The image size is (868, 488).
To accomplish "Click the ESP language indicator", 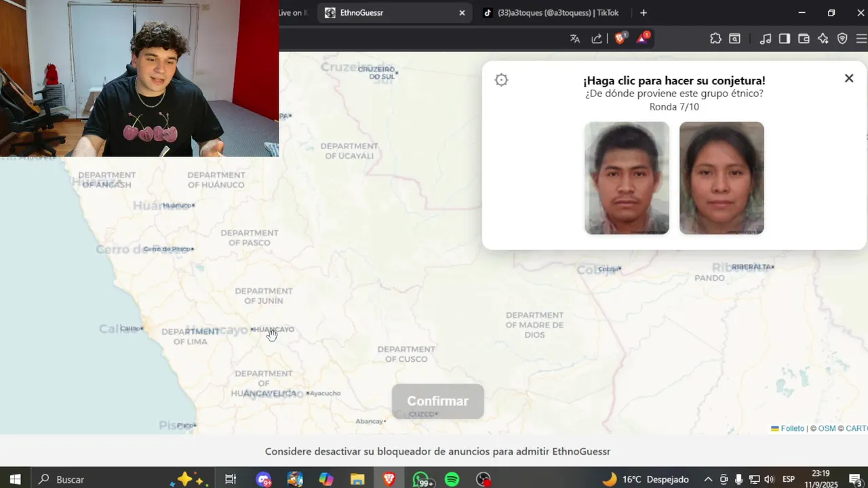I will coord(789,479).
